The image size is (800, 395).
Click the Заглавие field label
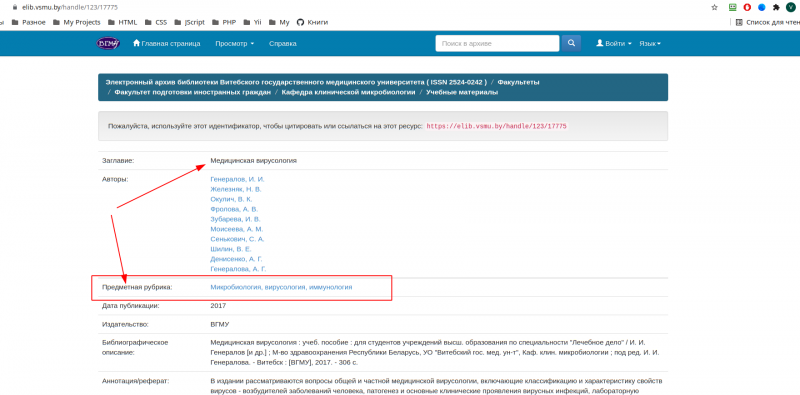(x=118, y=161)
